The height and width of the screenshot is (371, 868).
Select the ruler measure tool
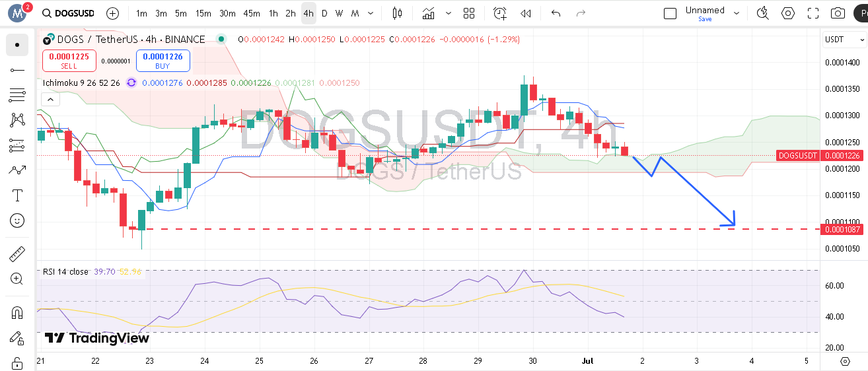point(17,254)
